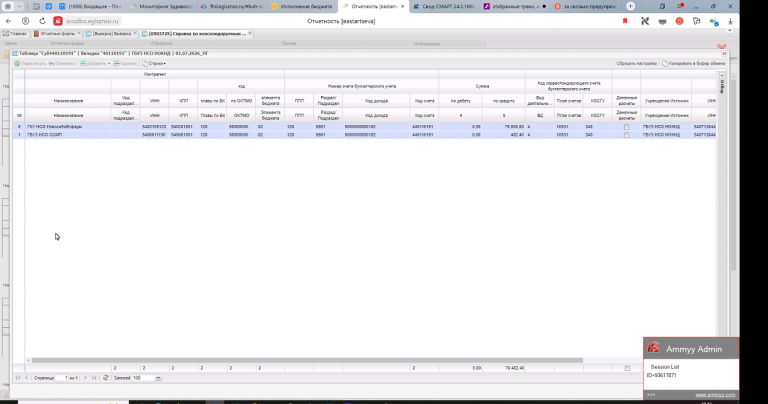Go to the last page with the pager icon

[94, 378]
